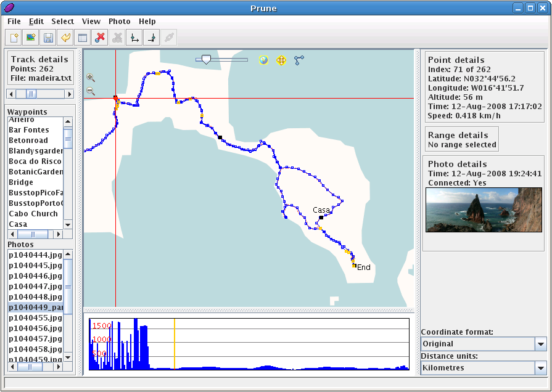Click the Open file toolbar icon
Image resolution: width=552 pixels, height=392 pixels.
point(14,38)
